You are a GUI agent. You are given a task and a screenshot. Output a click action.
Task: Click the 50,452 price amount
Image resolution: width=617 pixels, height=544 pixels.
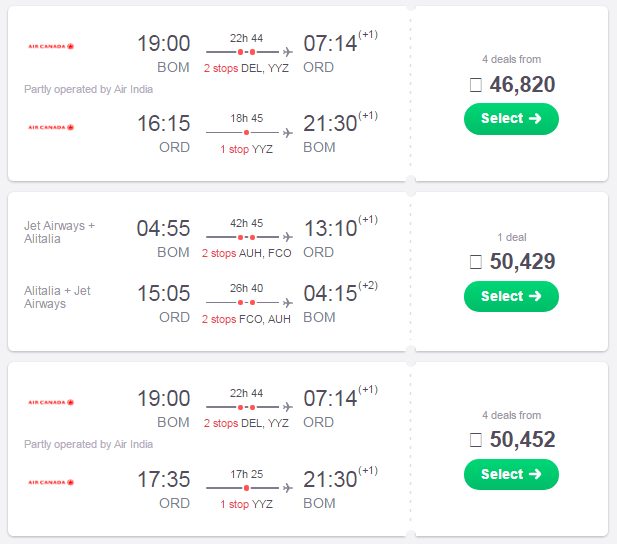[522, 439]
